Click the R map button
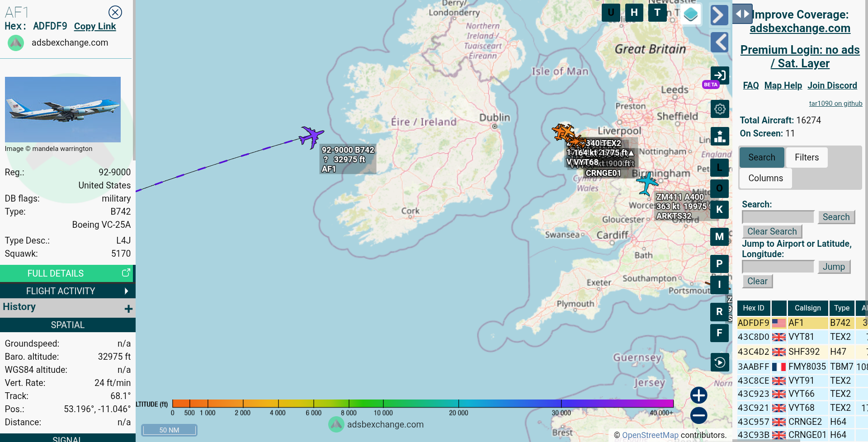Screen dimensions: 868x442 click(x=719, y=312)
